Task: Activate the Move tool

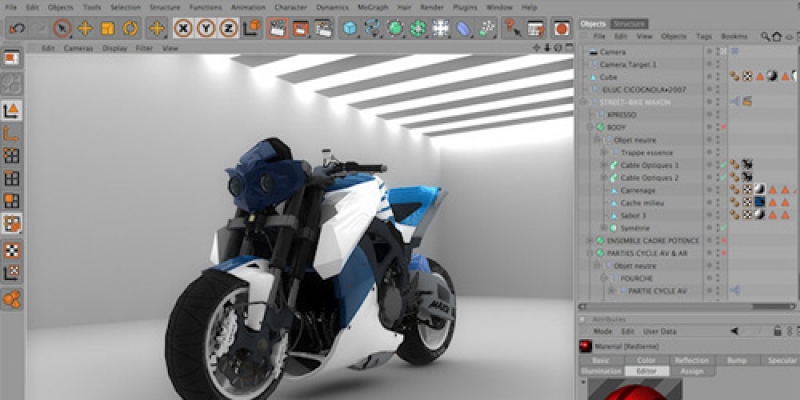Action: coord(85,29)
